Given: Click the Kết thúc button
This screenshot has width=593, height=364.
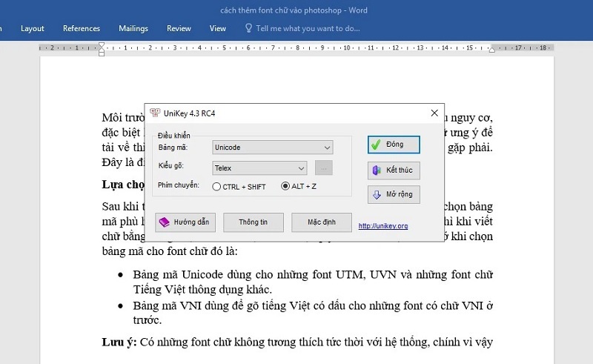Looking at the screenshot, I should pyautogui.click(x=394, y=171).
